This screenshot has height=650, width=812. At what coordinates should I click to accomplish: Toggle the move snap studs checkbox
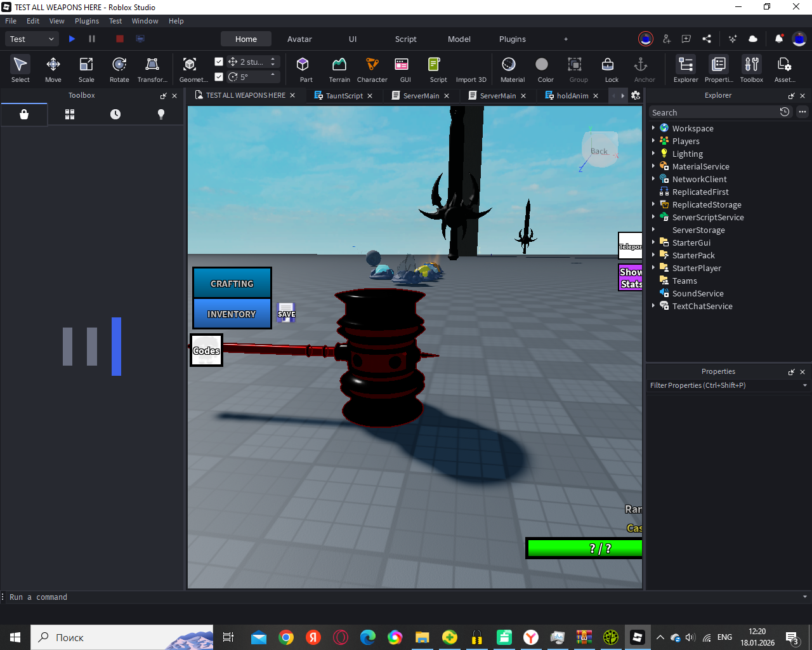219,62
